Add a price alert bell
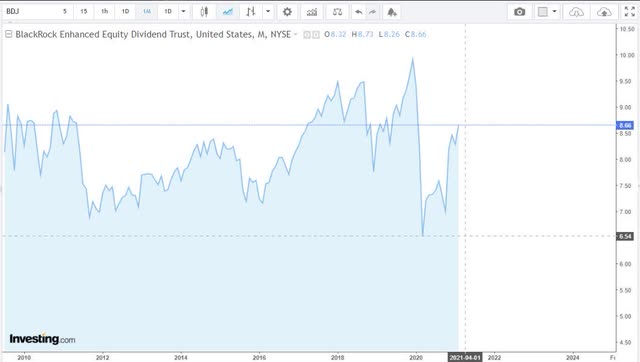Image resolution: width=640 pixels, height=362 pixels. pyautogui.click(x=392, y=12)
